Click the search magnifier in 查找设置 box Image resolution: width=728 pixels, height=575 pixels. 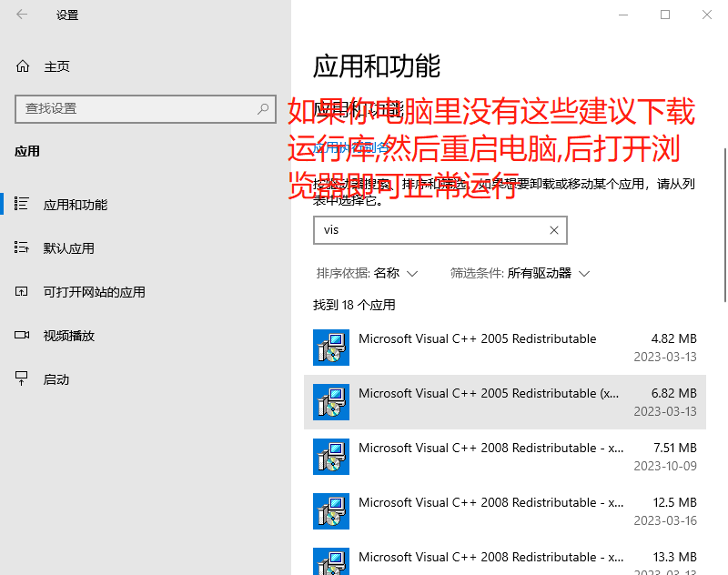click(263, 108)
